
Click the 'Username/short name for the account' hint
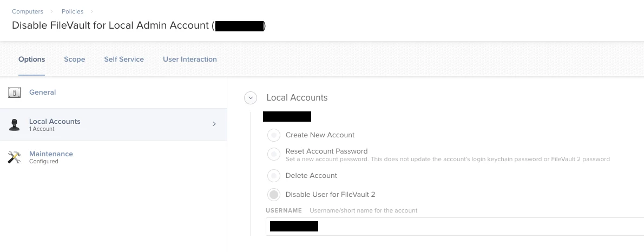tap(364, 210)
